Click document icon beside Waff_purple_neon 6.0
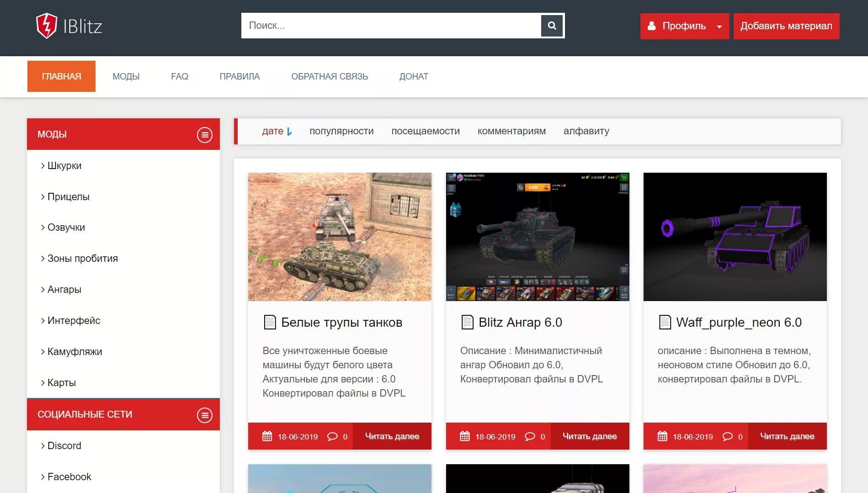This screenshot has height=493, width=868. pyautogui.click(x=665, y=322)
